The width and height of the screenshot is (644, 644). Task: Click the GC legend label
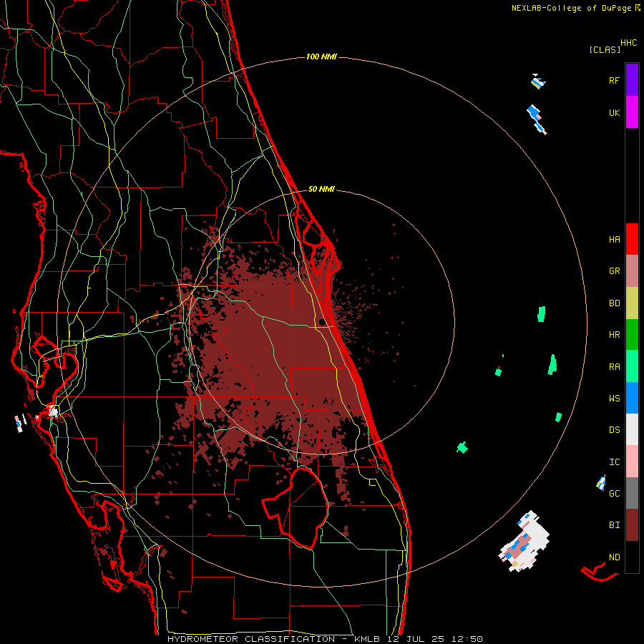click(614, 494)
